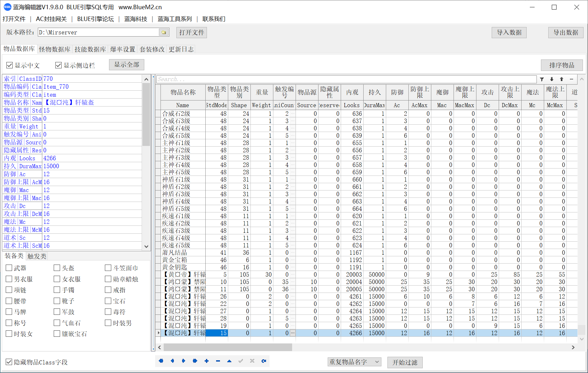Click the edit record triangle icon
This screenshot has height=373, width=588.
[229, 361]
